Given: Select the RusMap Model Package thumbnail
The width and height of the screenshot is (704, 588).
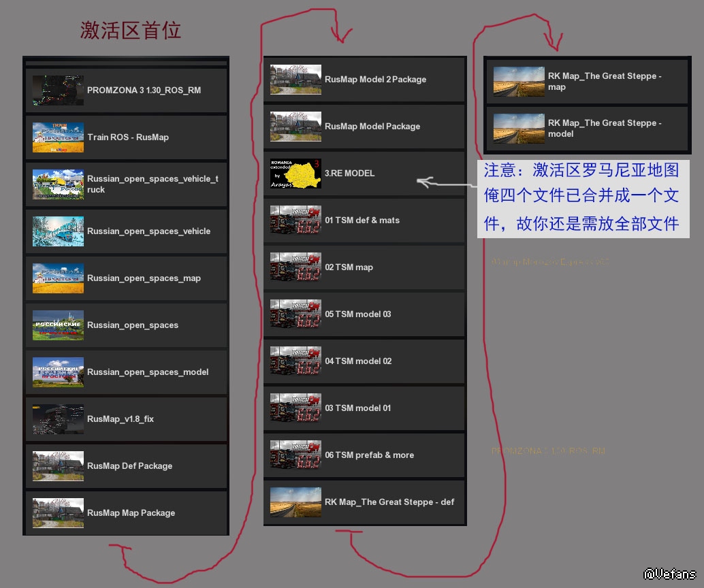Looking at the screenshot, I should [295, 126].
